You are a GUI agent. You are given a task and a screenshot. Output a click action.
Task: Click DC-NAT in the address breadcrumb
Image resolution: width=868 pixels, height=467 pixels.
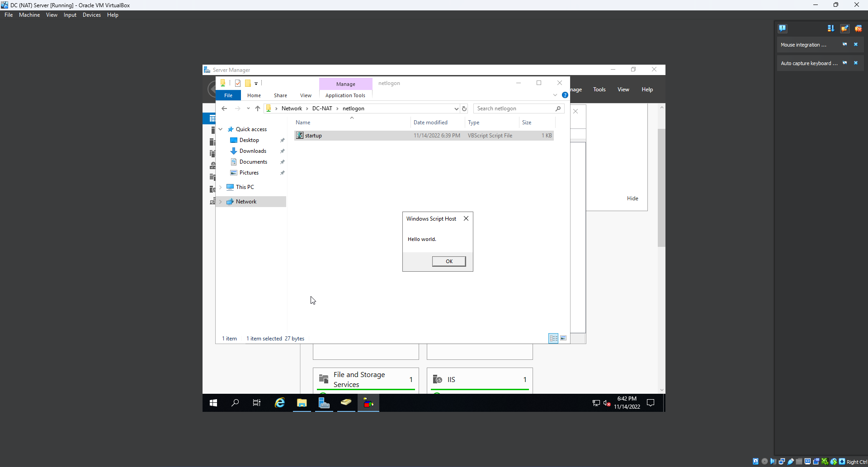322,108
